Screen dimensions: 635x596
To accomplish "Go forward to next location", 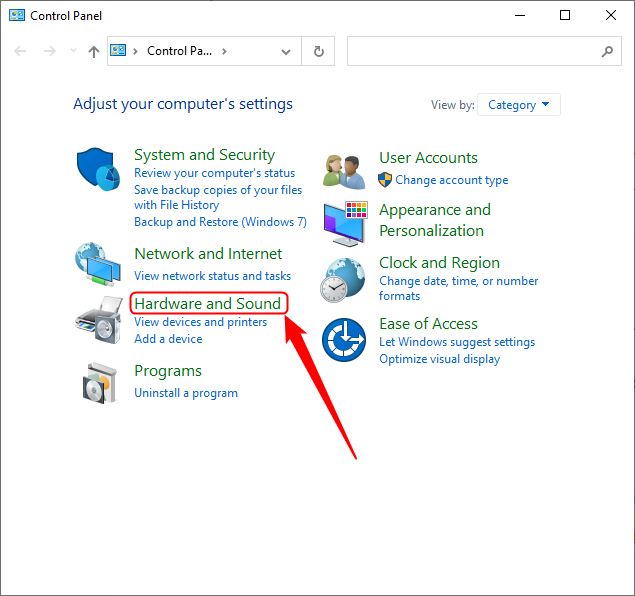I will [x=50, y=51].
